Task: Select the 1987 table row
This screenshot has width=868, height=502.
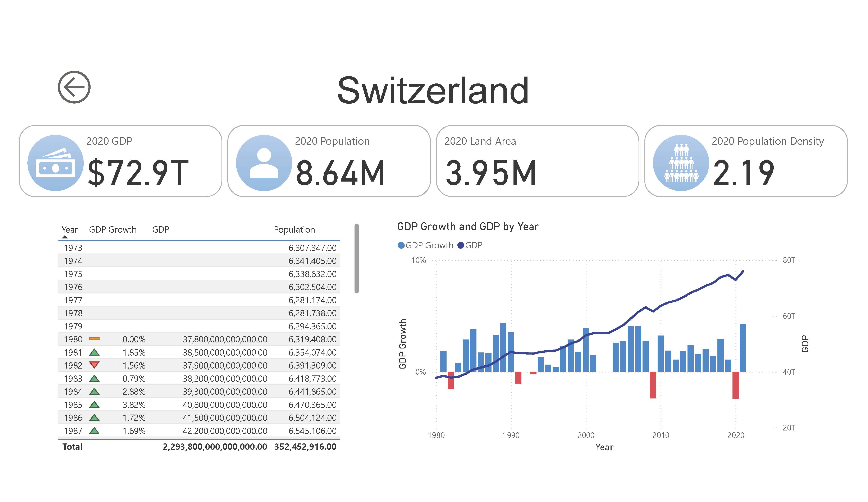Action: pos(199,431)
